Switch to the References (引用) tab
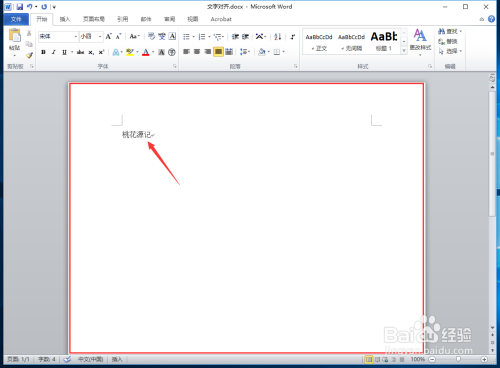 (123, 19)
